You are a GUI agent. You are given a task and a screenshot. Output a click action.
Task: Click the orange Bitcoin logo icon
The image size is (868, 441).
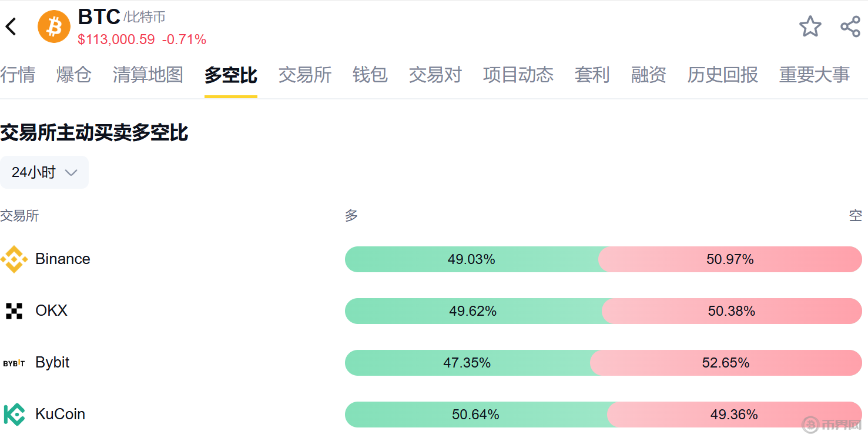[54, 26]
